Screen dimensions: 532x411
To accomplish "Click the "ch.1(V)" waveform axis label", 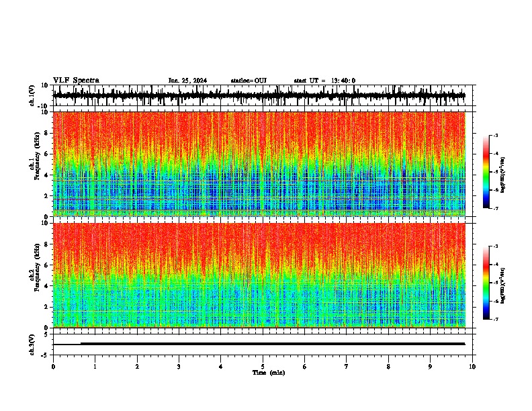I will tap(32, 95).
